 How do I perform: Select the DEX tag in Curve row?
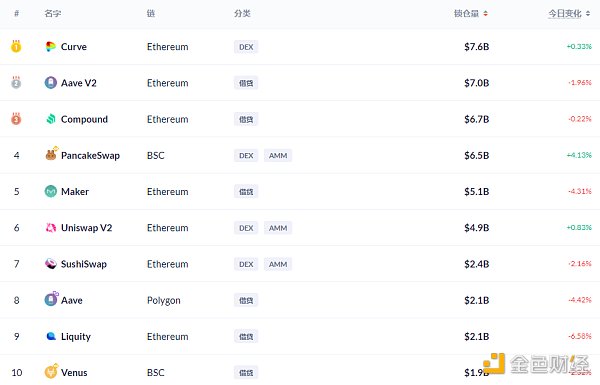(246, 47)
